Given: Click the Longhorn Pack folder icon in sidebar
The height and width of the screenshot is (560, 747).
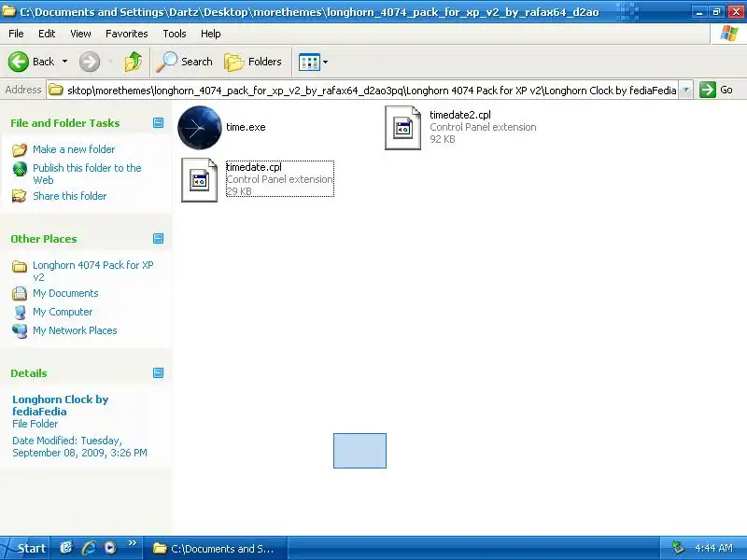Looking at the screenshot, I should (20, 266).
